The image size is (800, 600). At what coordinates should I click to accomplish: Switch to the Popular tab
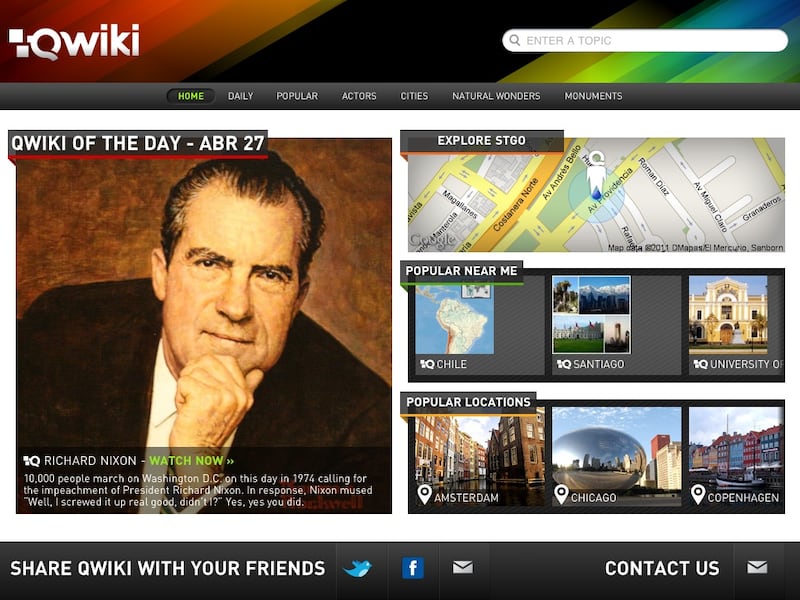coord(297,96)
